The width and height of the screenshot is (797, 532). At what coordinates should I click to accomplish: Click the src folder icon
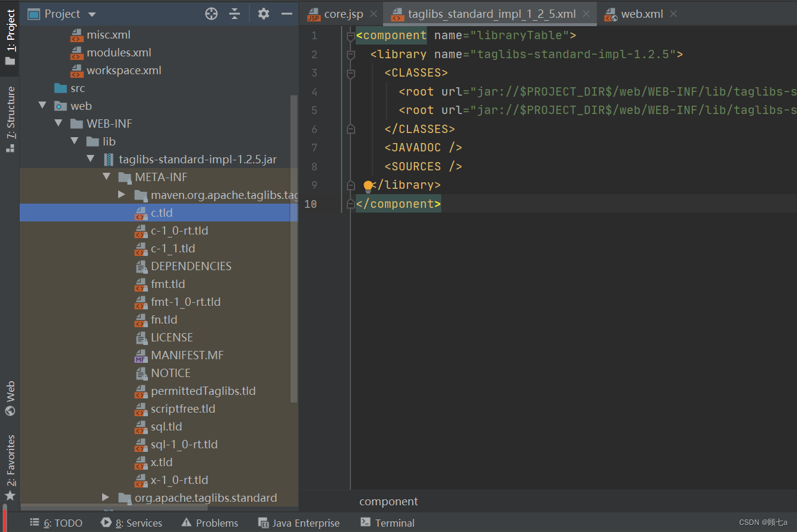tap(61, 88)
